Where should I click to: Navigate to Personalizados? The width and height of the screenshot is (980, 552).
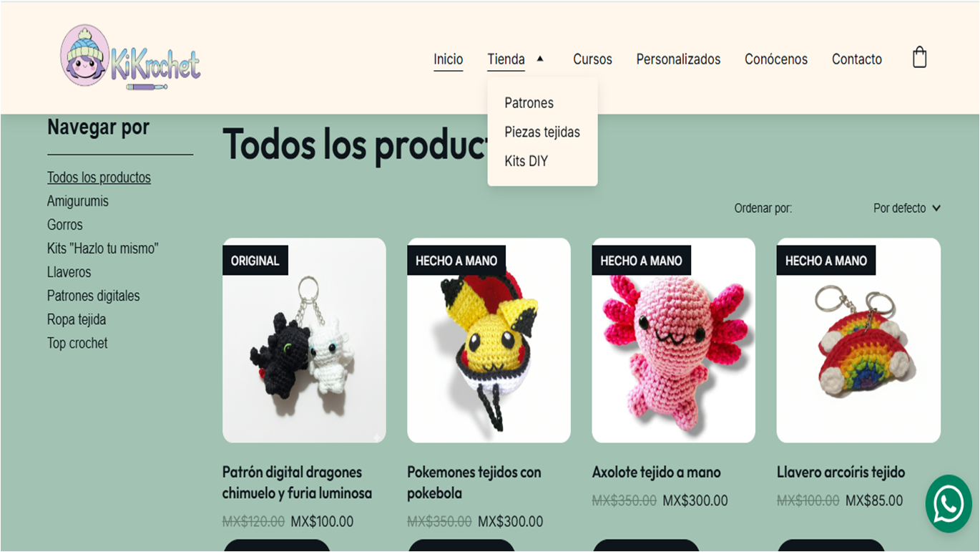678,59
